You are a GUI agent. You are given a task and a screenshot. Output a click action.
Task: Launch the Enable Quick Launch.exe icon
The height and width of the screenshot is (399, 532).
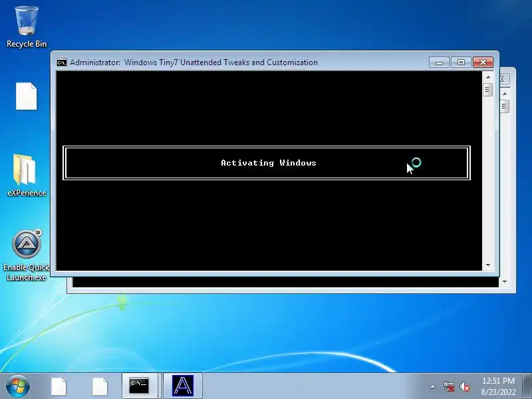(x=27, y=255)
